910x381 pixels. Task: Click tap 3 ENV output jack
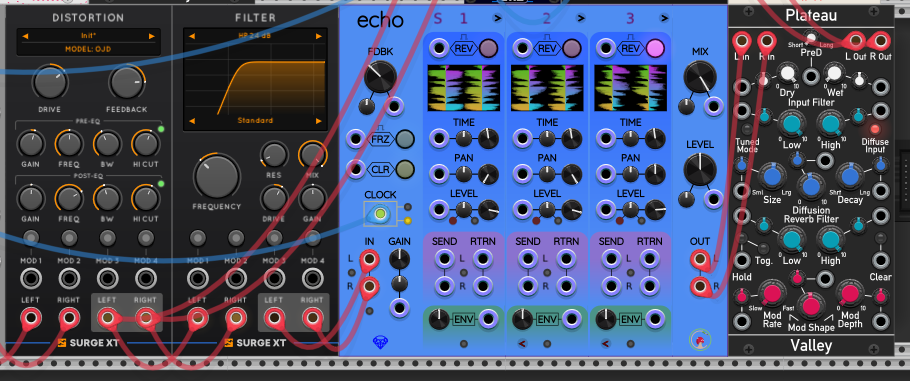pos(655,318)
